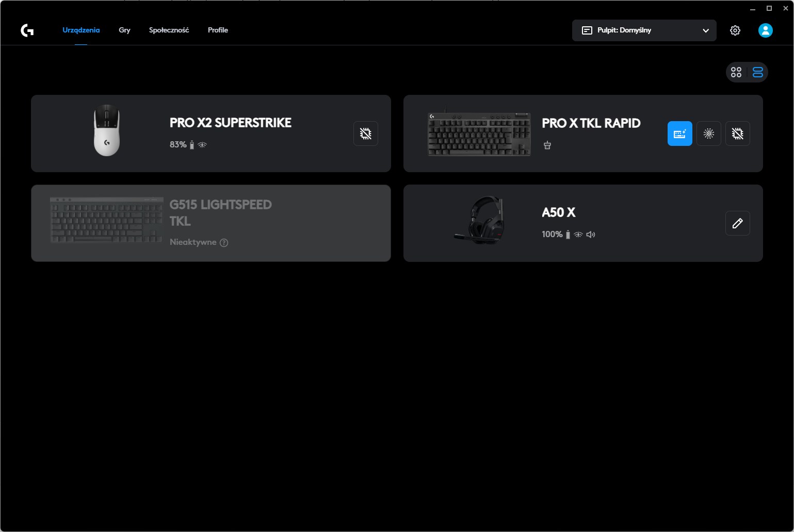Go to the Gry tab
The height and width of the screenshot is (532, 794).
(124, 30)
